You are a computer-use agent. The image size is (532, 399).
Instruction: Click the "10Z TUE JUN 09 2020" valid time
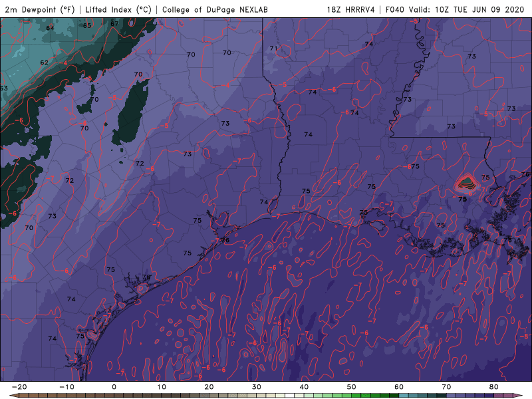tap(479, 9)
